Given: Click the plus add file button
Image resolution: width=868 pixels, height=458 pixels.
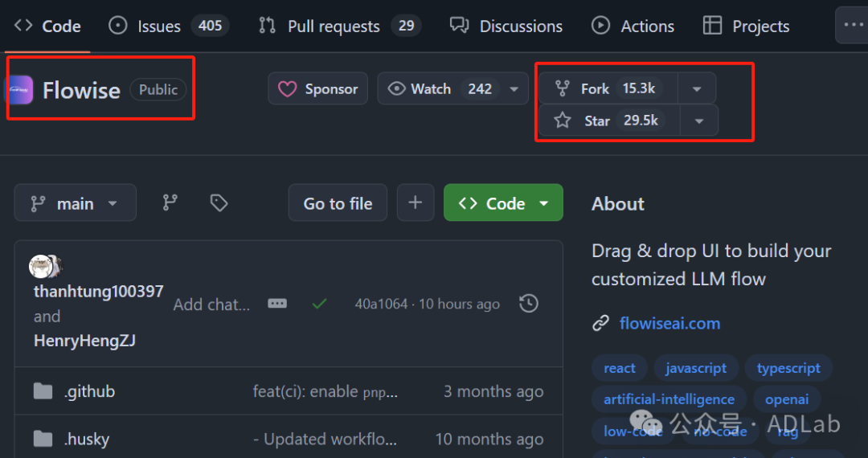Looking at the screenshot, I should pyautogui.click(x=416, y=203).
